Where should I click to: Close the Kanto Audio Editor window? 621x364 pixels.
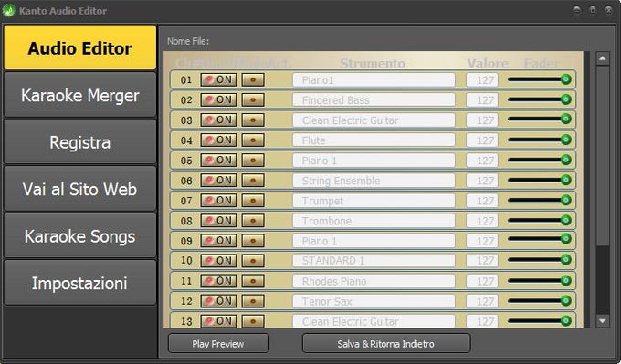[x=609, y=10]
